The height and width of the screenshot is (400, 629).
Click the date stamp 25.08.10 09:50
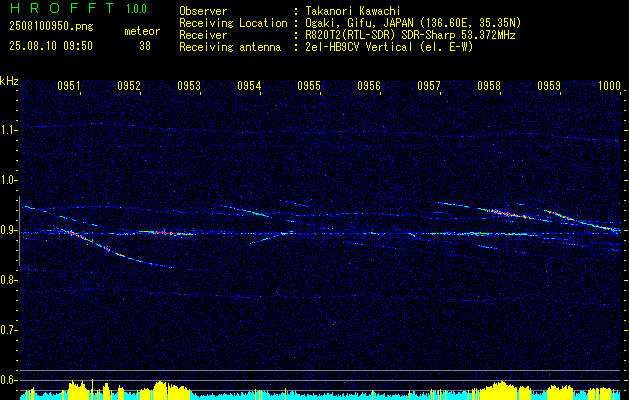[x=51, y=46]
